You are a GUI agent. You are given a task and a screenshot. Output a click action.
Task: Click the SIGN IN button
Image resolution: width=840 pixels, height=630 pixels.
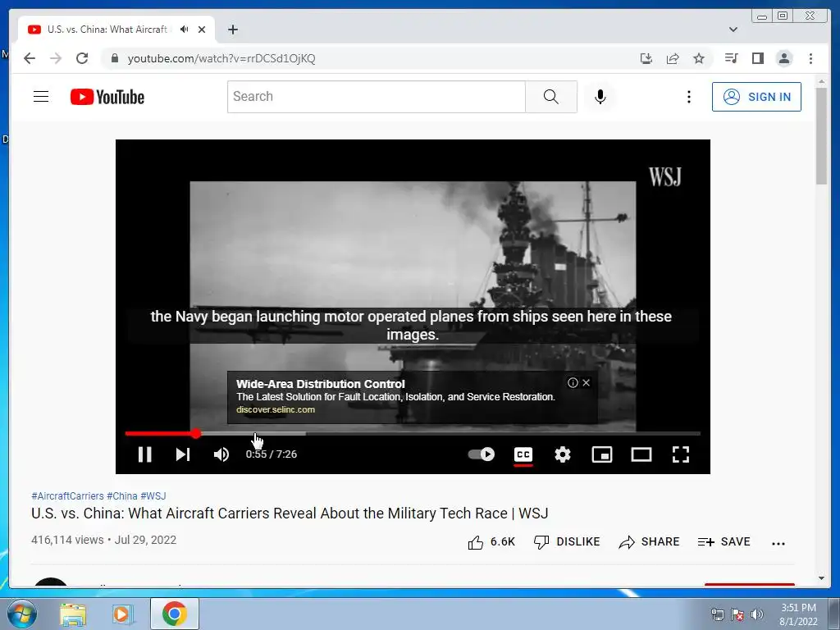tap(756, 97)
